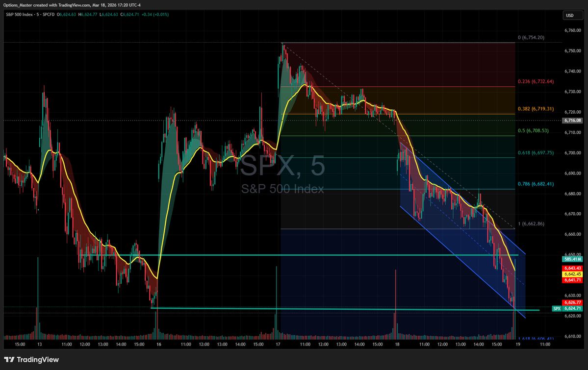
Task: Click the 6,700.00 price axis label
Action: coord(573,153)
